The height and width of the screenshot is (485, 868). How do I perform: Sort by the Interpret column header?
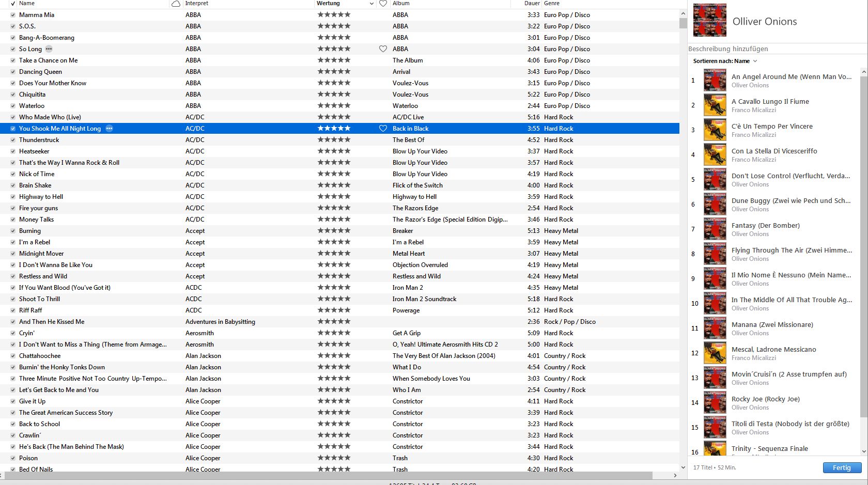pyautogui.click(x=197, y=4)
